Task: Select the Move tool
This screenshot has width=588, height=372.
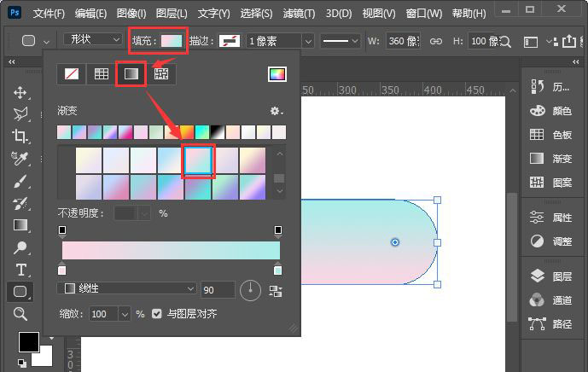Action: point(20,93)
